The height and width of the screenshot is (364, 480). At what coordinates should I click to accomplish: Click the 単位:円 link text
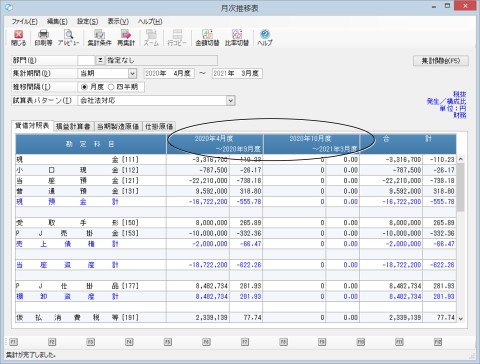[452, 108]
